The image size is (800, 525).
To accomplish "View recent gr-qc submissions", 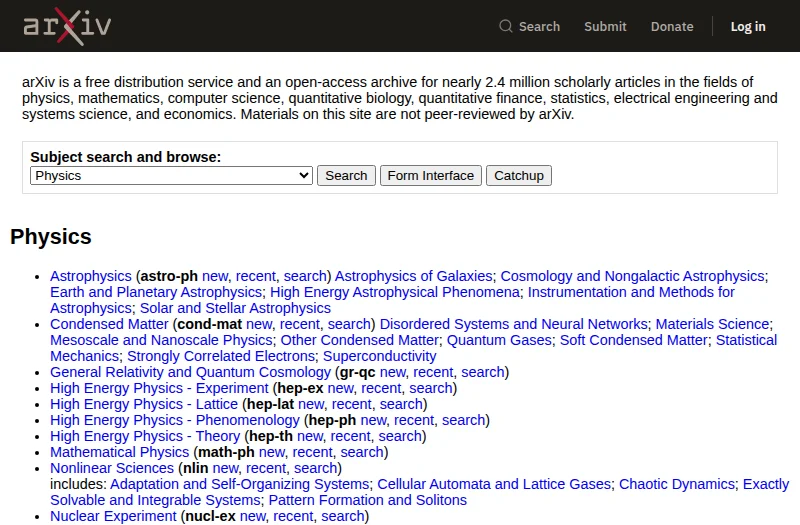I will click(x=433, y=372).
